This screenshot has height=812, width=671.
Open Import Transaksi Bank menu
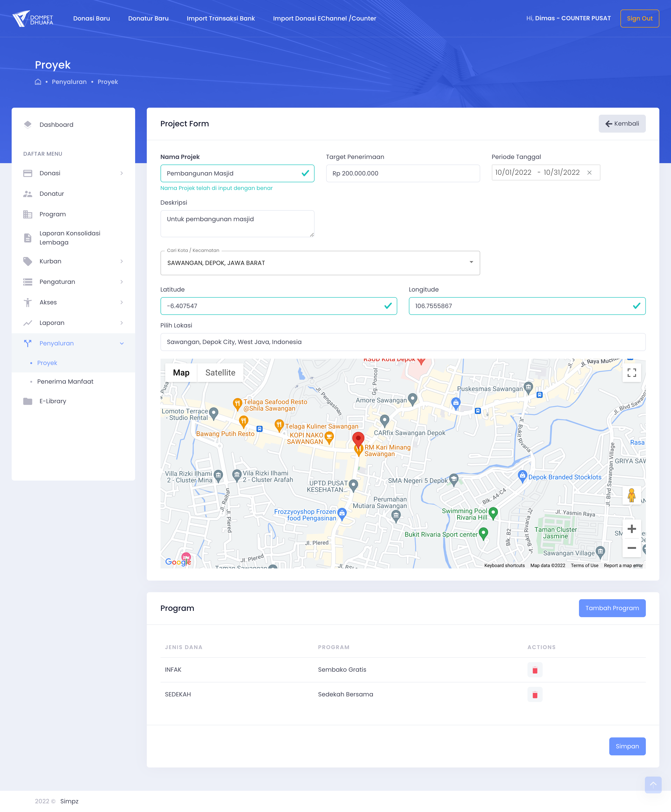click(x=220, y=18)
